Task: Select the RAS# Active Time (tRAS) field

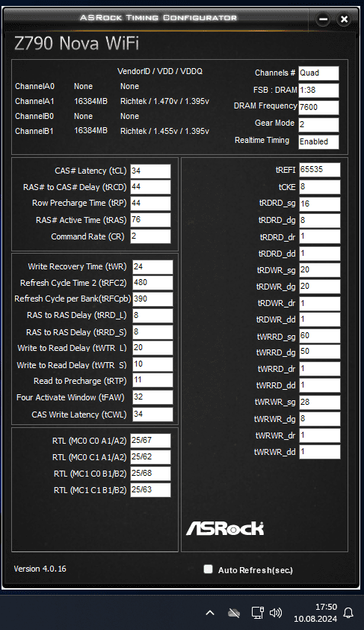Action: (150, 220)
